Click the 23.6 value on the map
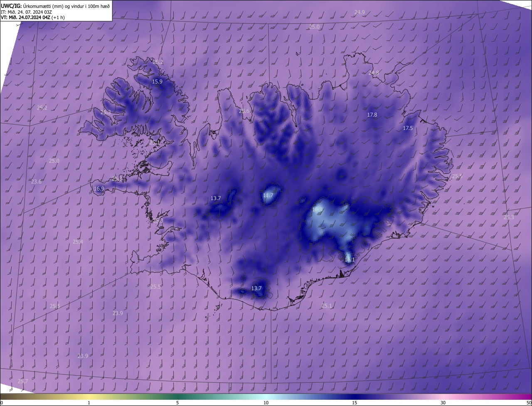This screenshot has height=406, width=532. point(36,181)
